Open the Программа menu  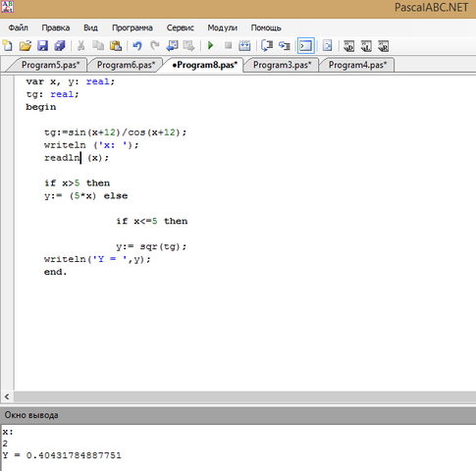coord(132,27)
